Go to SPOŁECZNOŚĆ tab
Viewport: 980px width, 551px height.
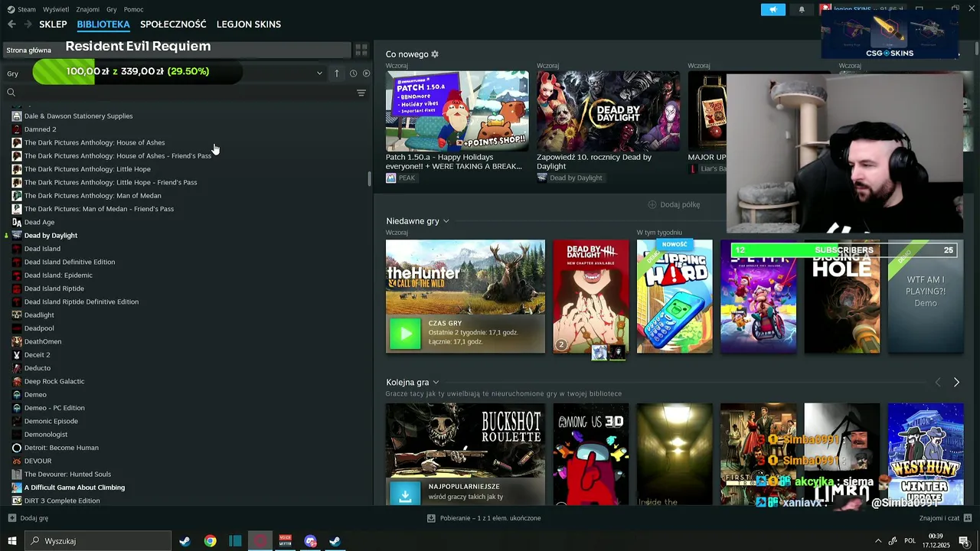click(173, 24)
